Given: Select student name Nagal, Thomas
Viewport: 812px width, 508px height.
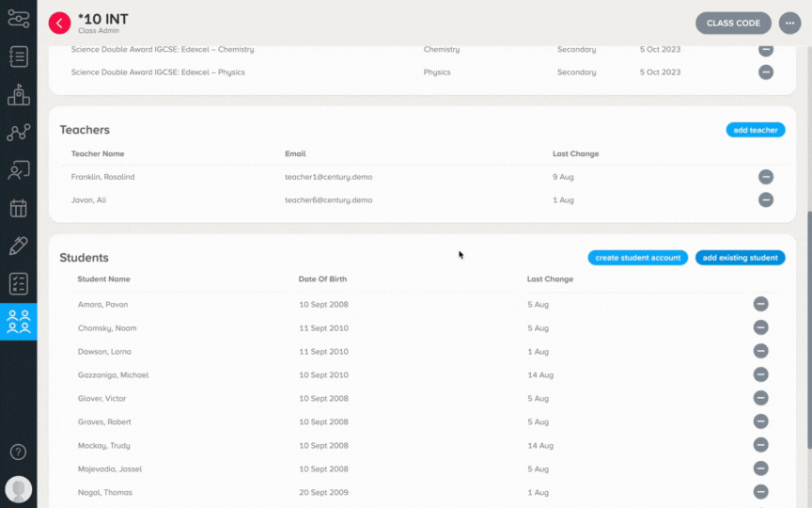Looking at the screenshot, I should click(105, 492).
